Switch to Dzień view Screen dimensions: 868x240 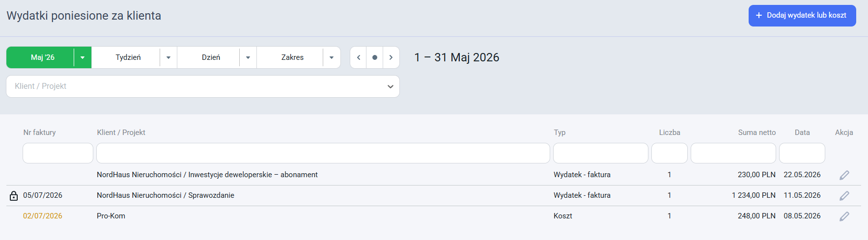point(211,57)
